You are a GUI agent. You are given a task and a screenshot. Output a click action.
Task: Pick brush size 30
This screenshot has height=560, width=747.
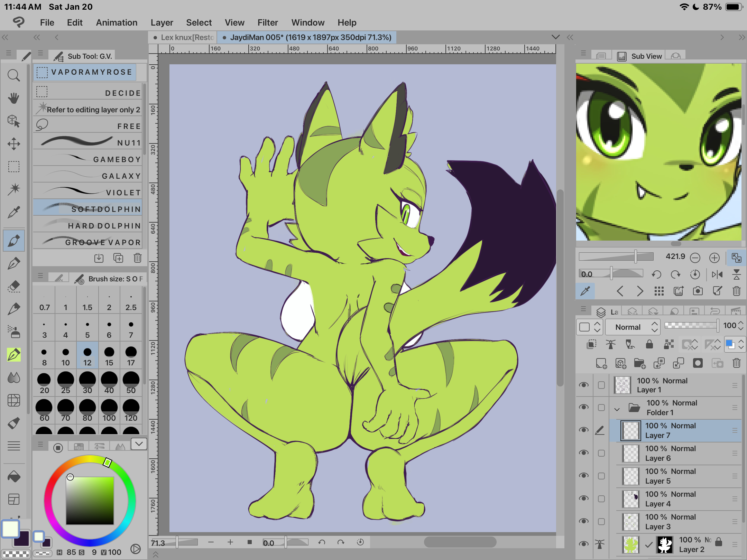coord(87,383)
